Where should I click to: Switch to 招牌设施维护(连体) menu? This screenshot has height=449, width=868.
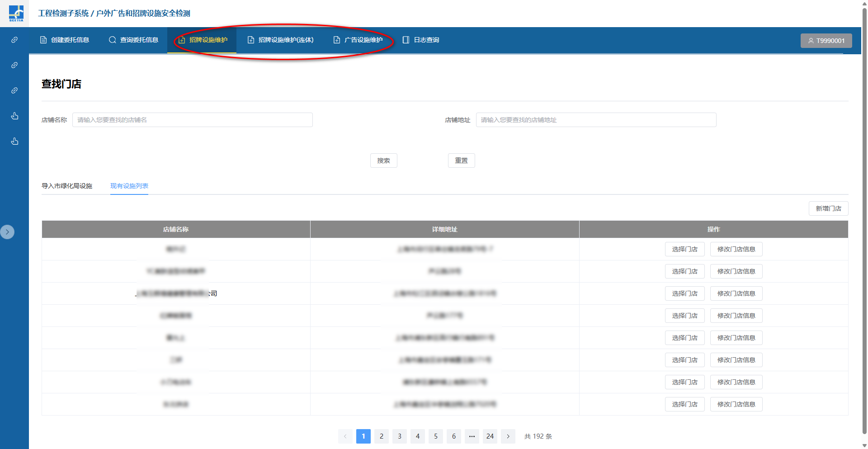281,40
